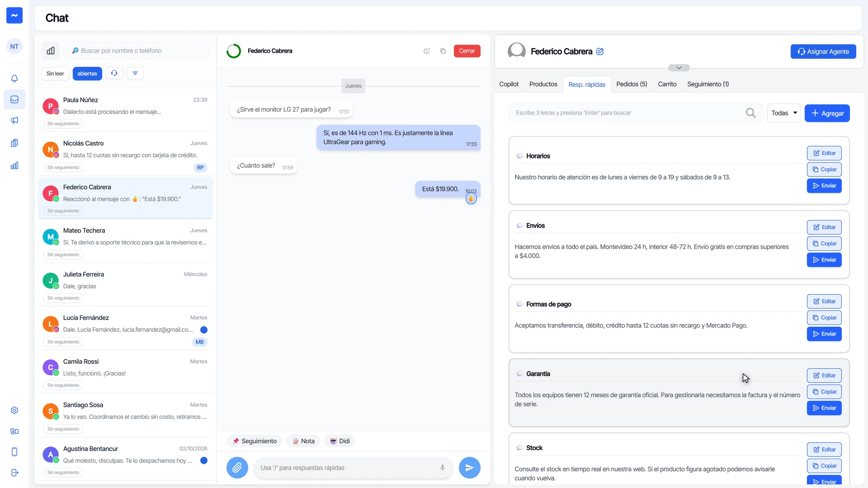Edit the Formas de pago reply
This screenshot has width=868, height=488.
(824, 301)
